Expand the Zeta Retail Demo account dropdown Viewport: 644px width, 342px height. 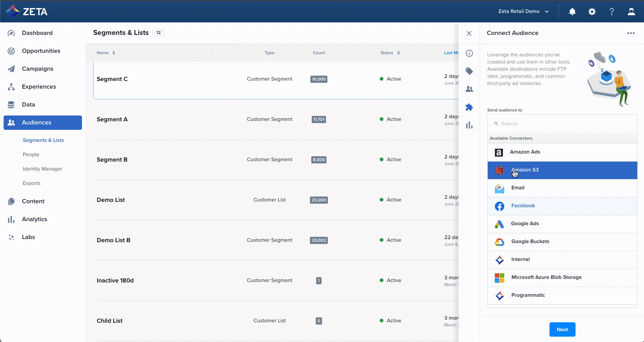click(524, 12)
